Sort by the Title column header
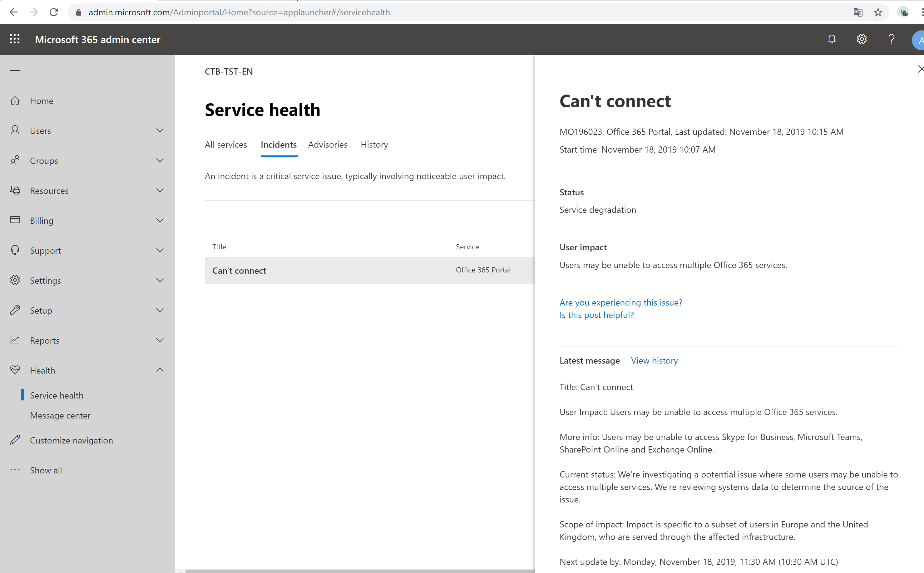924x573 pixels. 219,247
